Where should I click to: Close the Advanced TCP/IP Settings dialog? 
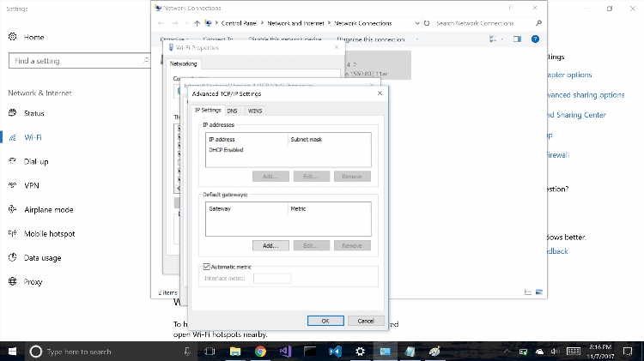380,93
